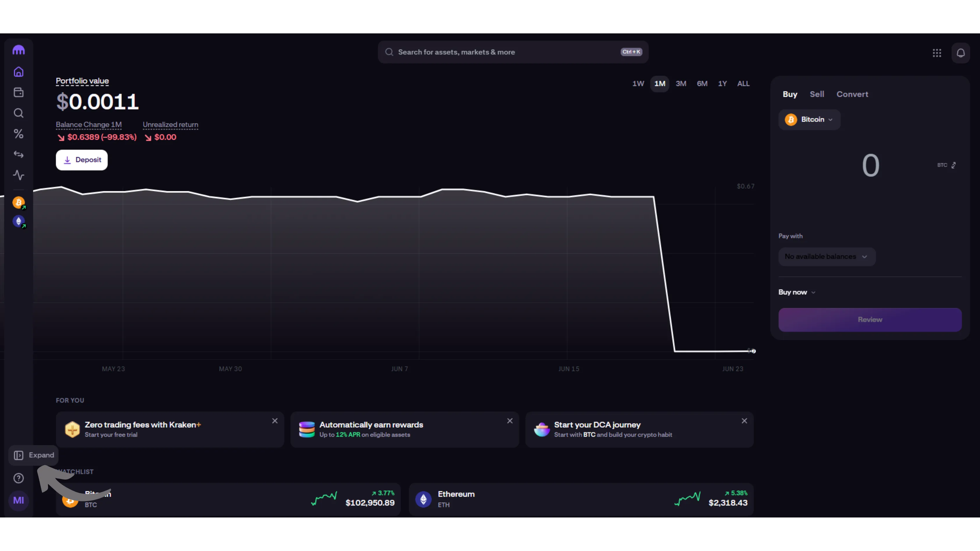
Task: Open the Home icon in sidebar
Action: pyautogui.click(x=18, y=72)
